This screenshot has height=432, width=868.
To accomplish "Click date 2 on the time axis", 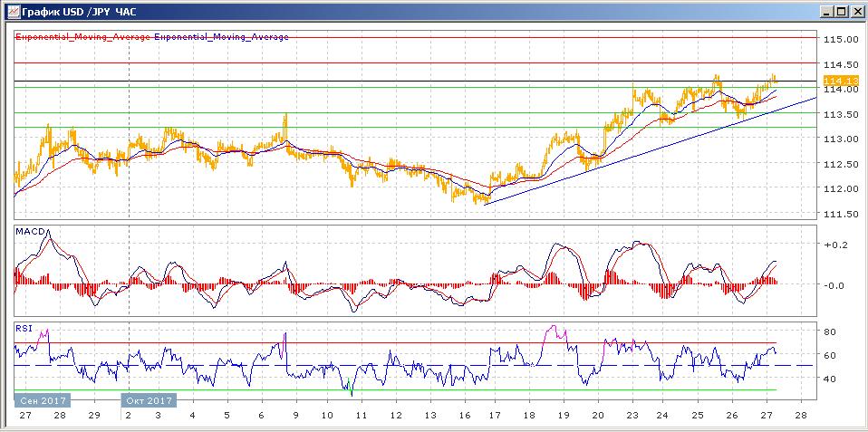I will [130, 415].
